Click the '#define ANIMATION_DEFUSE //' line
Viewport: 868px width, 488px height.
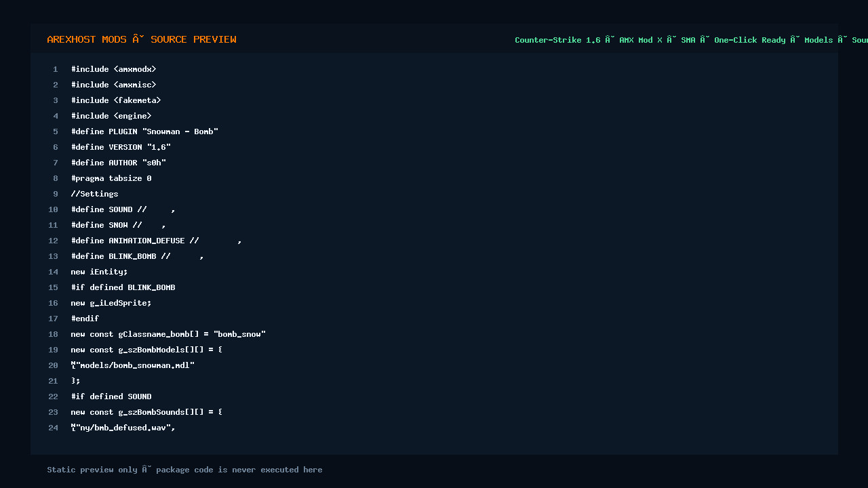click(156, 241)
